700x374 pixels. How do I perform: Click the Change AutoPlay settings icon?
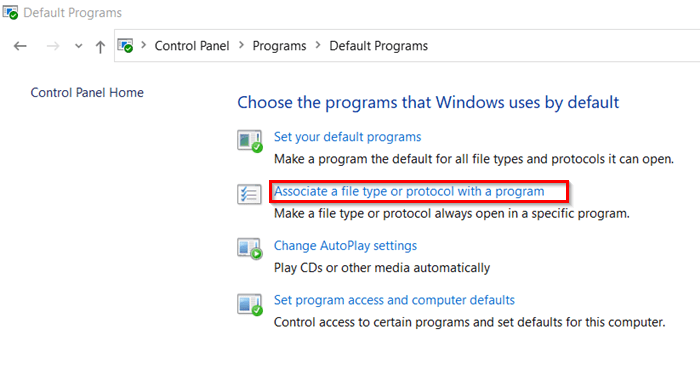[x=250, y=249]
